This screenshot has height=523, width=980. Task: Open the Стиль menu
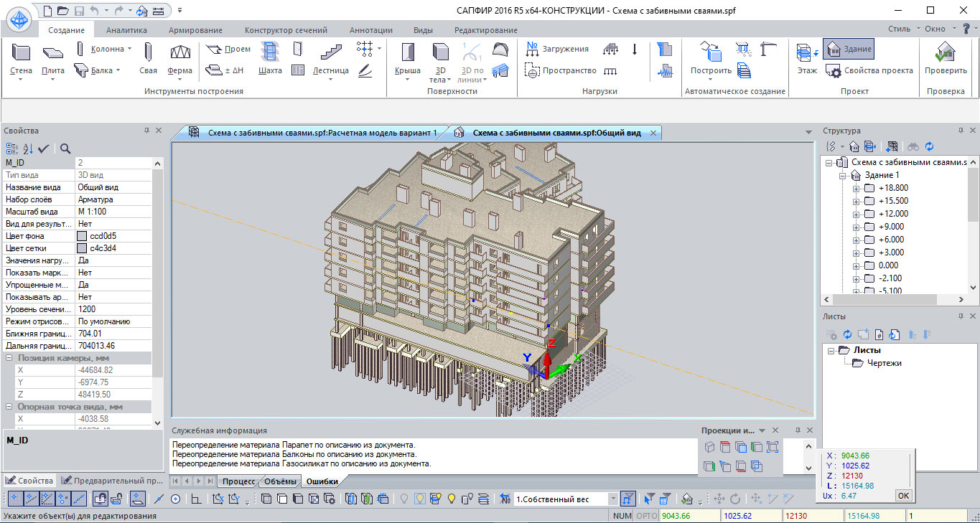[x=902, y=29]
